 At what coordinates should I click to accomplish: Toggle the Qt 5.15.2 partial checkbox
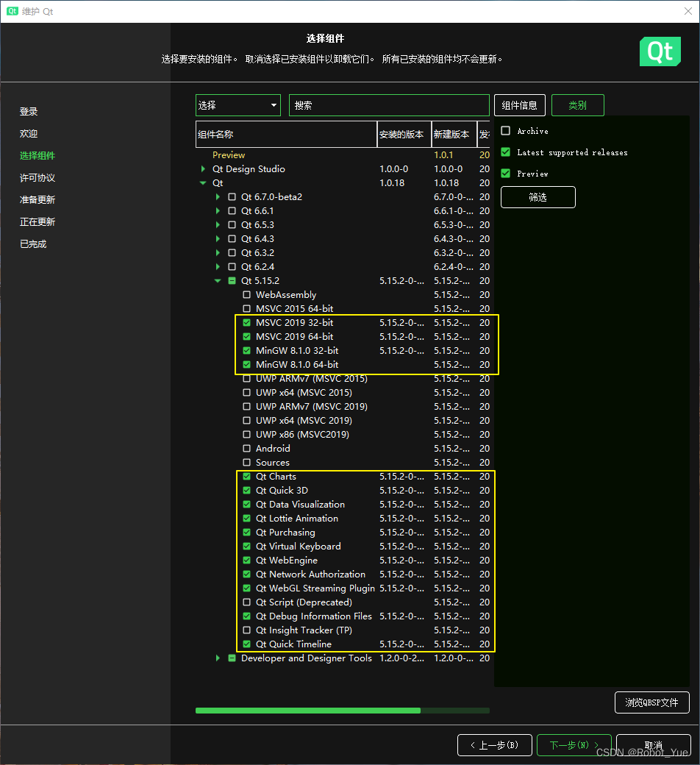(x=232, y=281)
